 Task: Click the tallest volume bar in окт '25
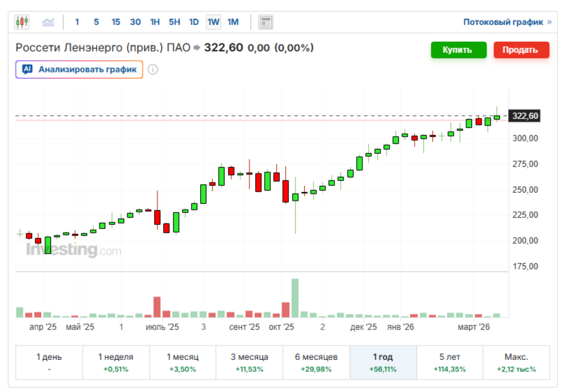pyautogui.click(x=295, y=298)
